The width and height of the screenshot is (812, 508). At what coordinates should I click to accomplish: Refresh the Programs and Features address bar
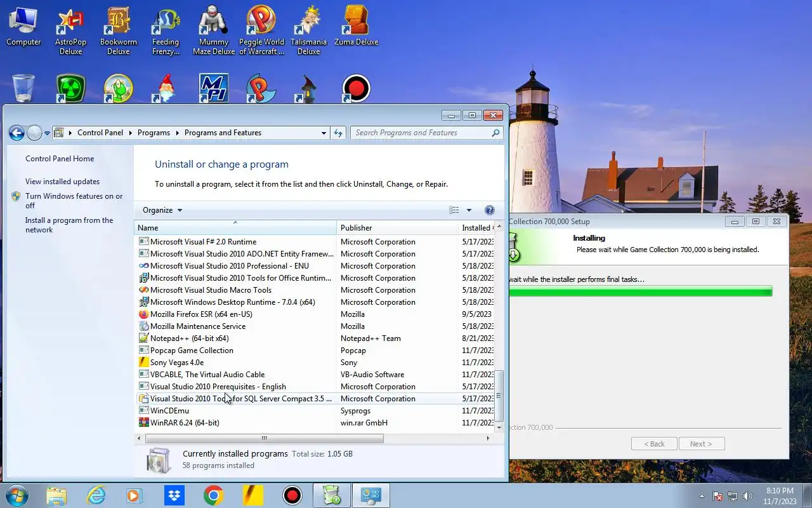(x=338, y=133)
